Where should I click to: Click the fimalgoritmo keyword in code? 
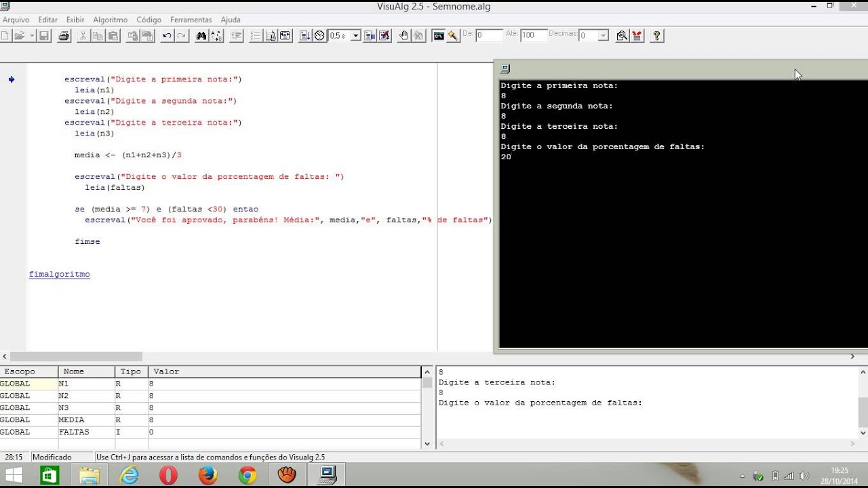pos(59,274)
